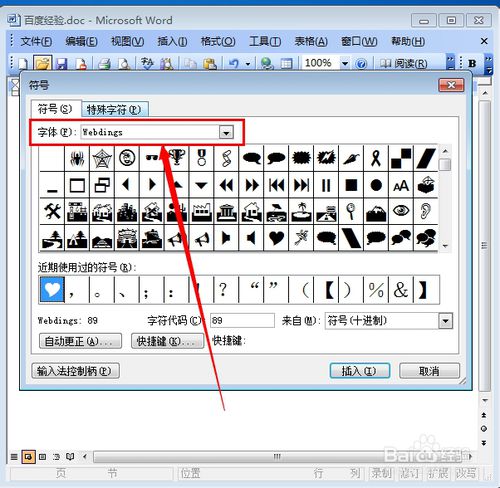
Task: Close the 符号 dialog with red X
Action: (451, 85)
